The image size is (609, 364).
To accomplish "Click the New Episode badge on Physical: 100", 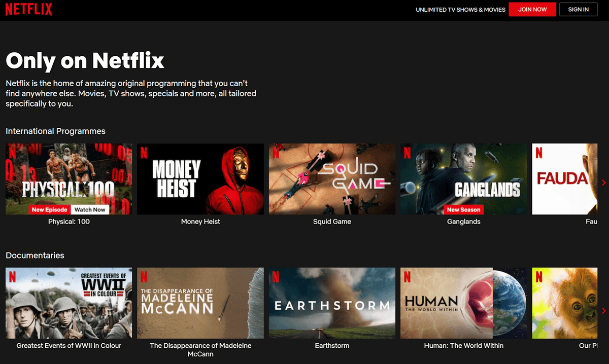I will pos(49,209).
